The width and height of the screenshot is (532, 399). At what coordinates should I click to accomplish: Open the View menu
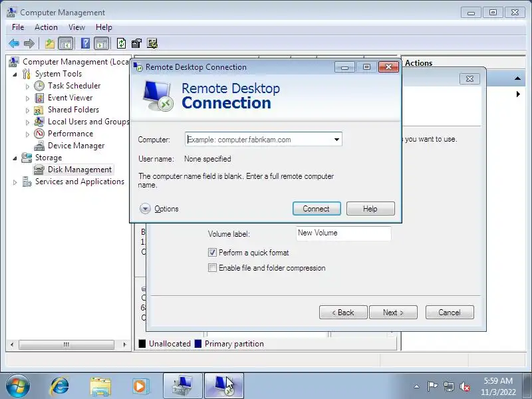(76, 27)
